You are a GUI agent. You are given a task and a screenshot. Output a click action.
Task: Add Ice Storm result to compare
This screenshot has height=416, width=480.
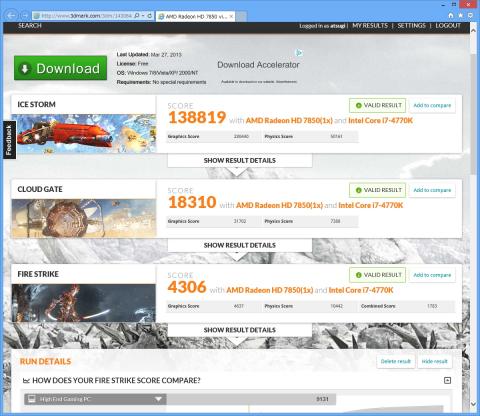[x=432, y=105]
